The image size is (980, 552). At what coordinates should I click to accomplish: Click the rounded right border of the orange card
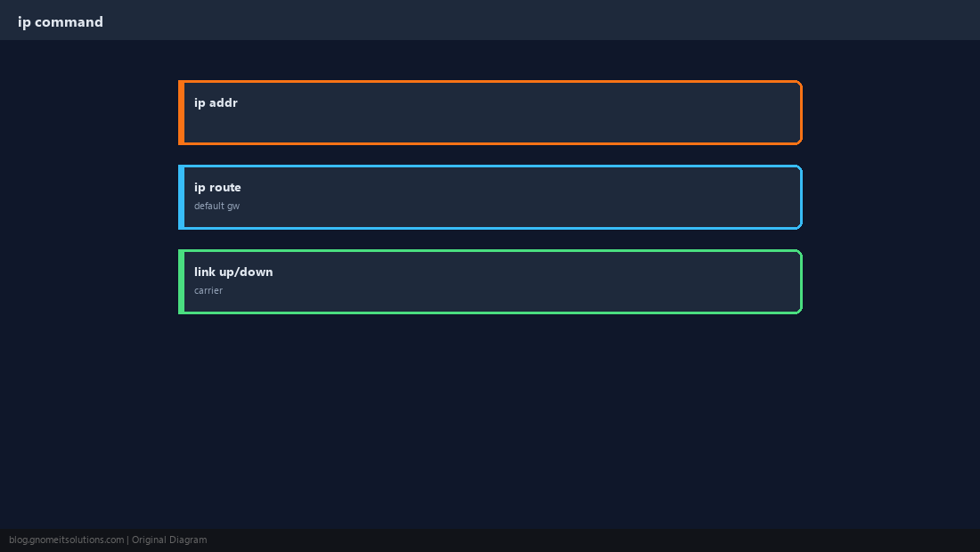pos(801,112)
